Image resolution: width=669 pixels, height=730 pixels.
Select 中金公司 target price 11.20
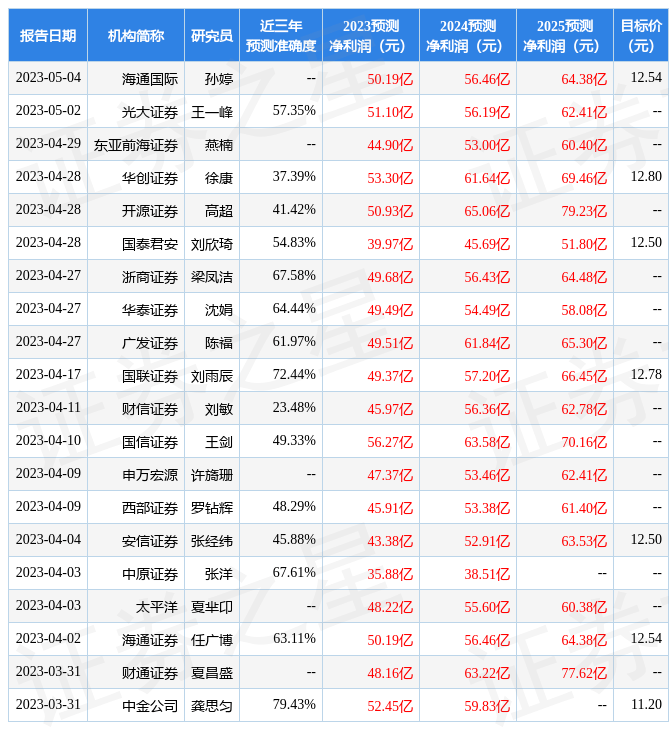(646, 705)
